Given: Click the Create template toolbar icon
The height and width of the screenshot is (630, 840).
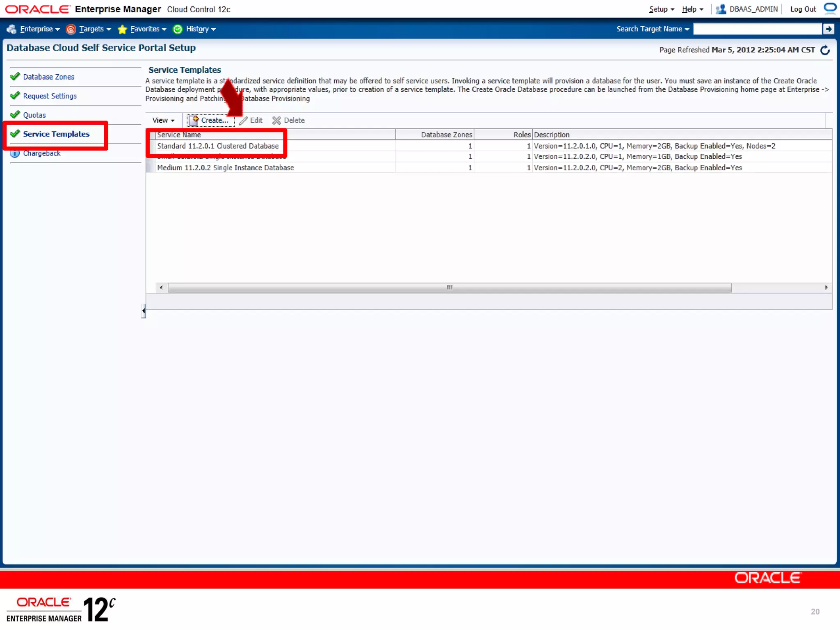Looking at the screenshot, I should tap(194, 120).
